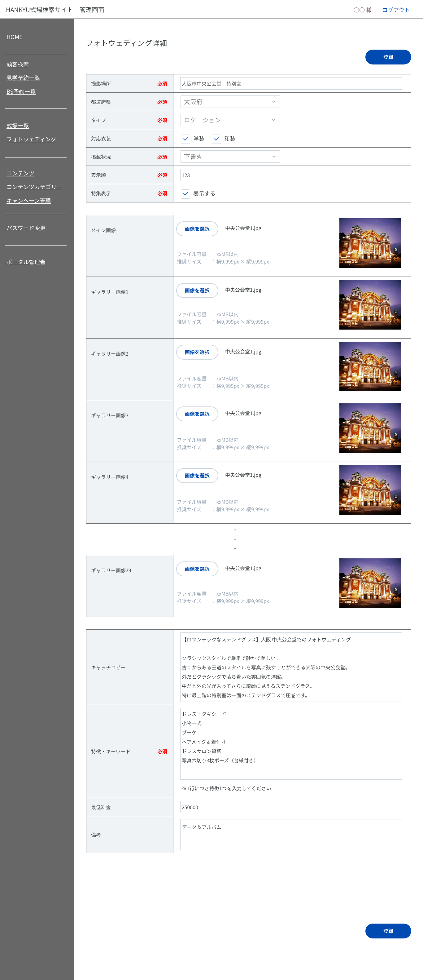Toggle the 特集表示 表示する checkbox
The height and width of the screenshot is (980, 423).
pyautogui.click(x=185, y=194)
